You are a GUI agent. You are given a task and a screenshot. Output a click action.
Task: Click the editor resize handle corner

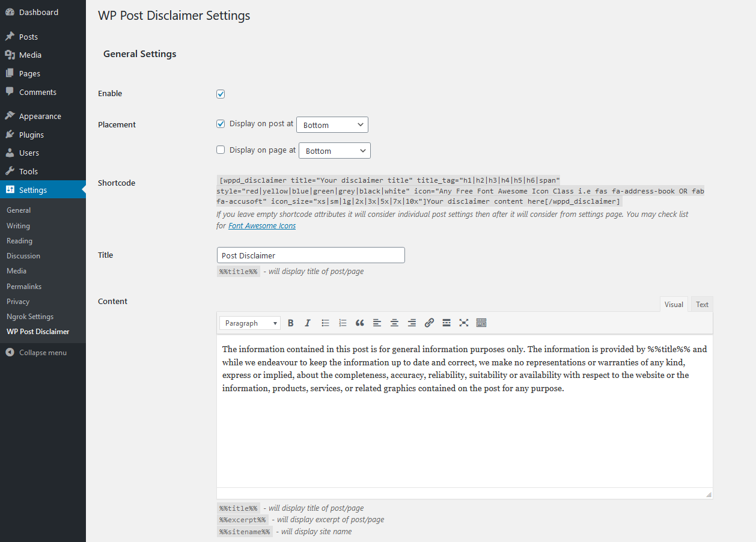[x=709, y=495]
